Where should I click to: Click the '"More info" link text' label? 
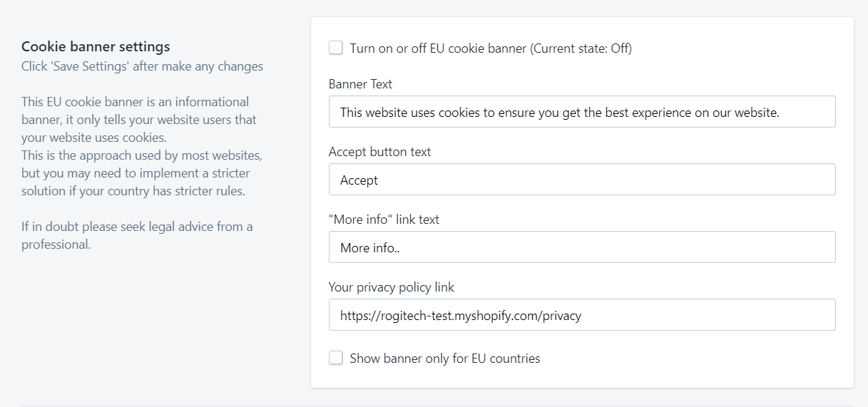[x=384, y=220]
